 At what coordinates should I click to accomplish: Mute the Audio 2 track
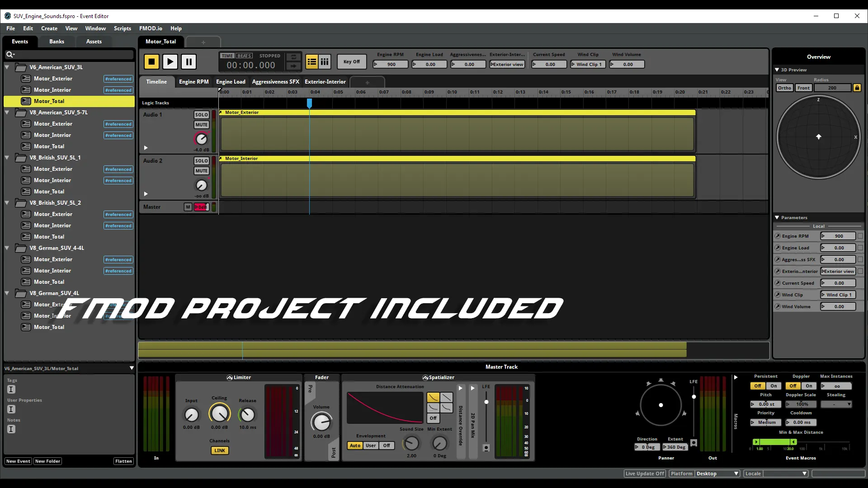pyautogui.click(x=201, y=171)
